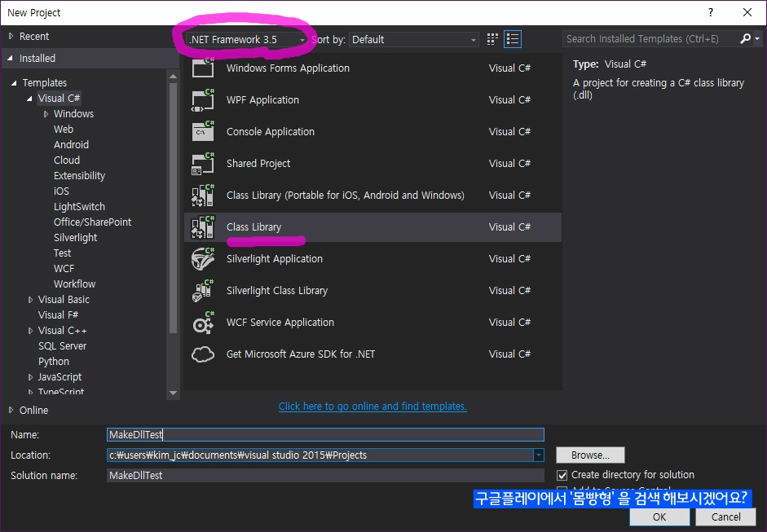This screenshot has width=767, height=532.
Task: Open the help question mark button
Action: 711,12
